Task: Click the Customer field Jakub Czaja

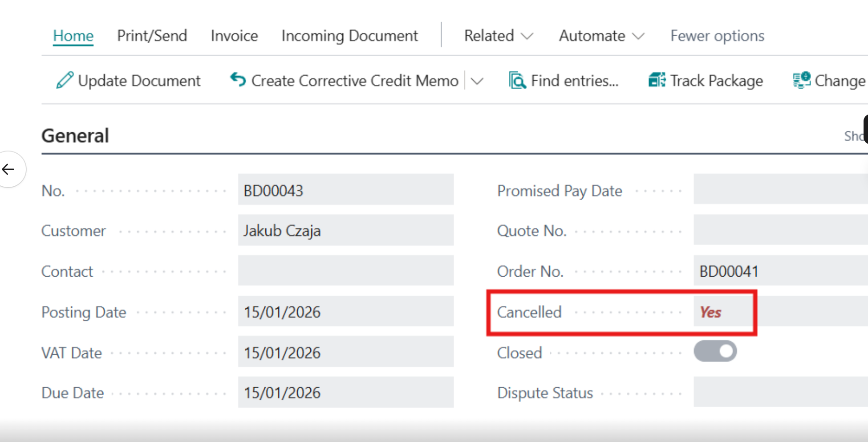Action: tap(346, 230)
